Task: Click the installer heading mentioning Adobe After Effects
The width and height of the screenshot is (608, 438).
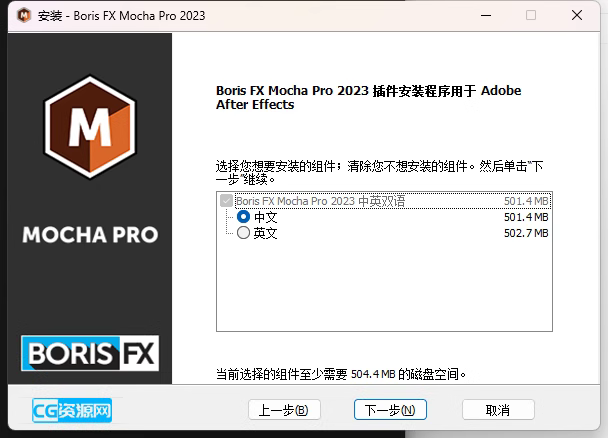Action: click(x=368, y=97)
